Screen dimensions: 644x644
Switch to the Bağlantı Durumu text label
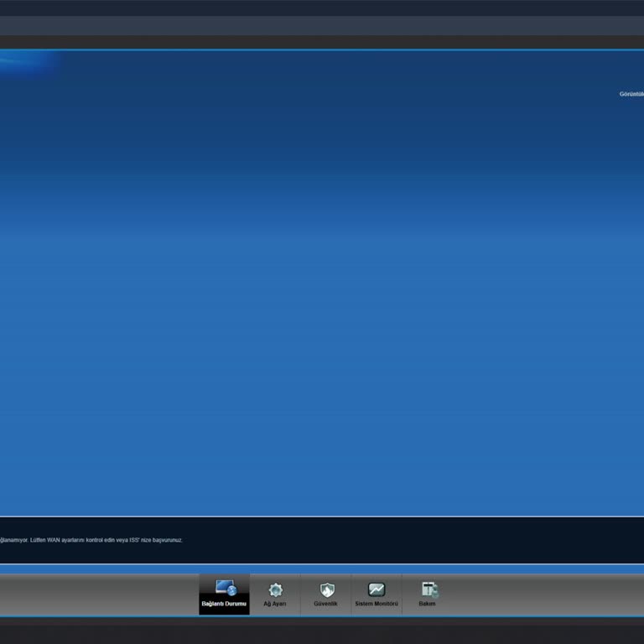point(224,604)
